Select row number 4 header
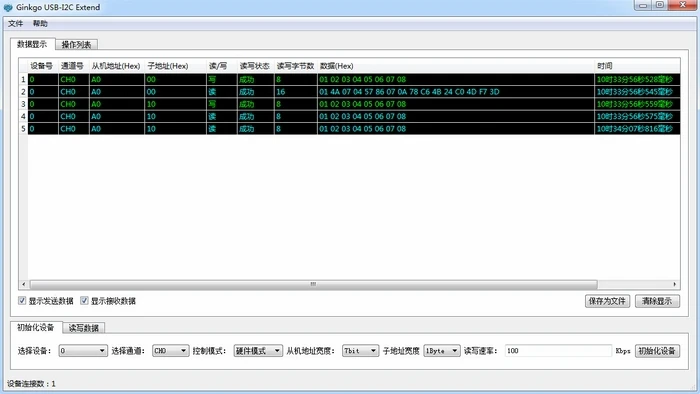 pos(23,116)
